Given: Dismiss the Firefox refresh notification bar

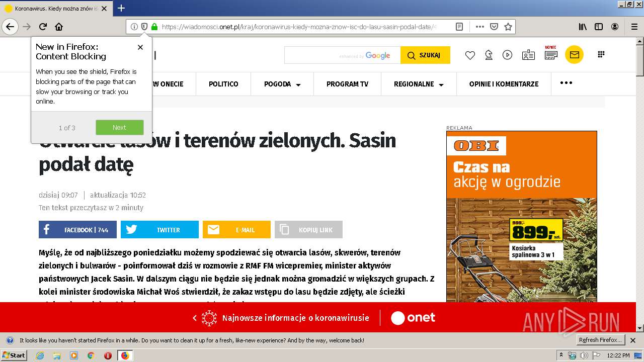Looking at the screenshot, I should [x=632, y=340].
